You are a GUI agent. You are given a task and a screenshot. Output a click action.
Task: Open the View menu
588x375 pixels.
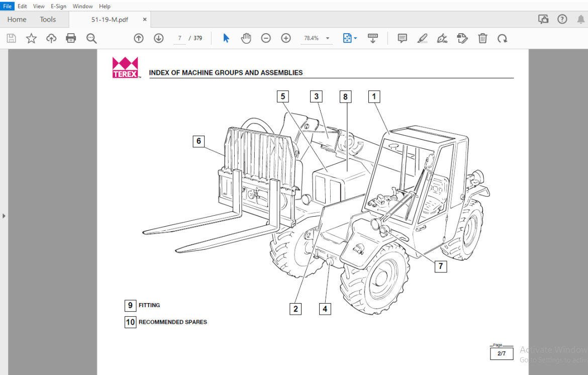[x=39, y=6]
